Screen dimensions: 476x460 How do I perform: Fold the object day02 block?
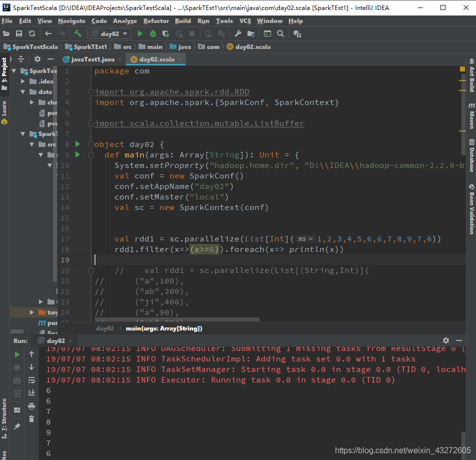(x=91, y=144)
